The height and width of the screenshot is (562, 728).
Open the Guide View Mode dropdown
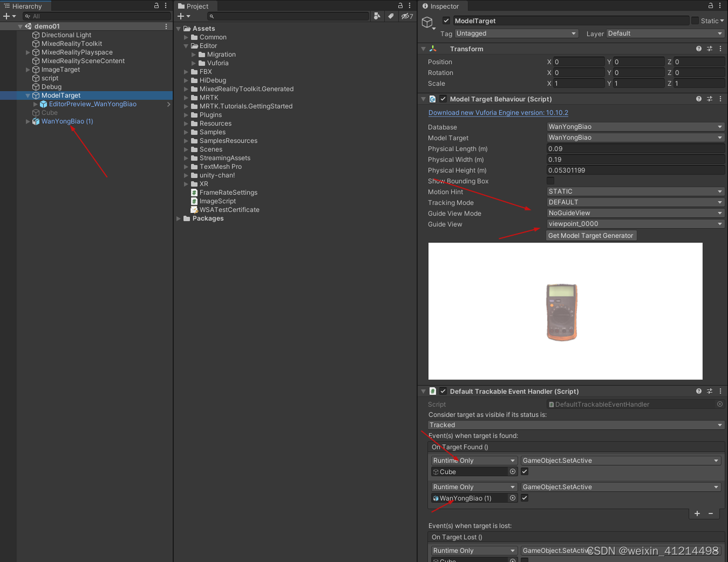pyautogui.click(x=635, y=213)
